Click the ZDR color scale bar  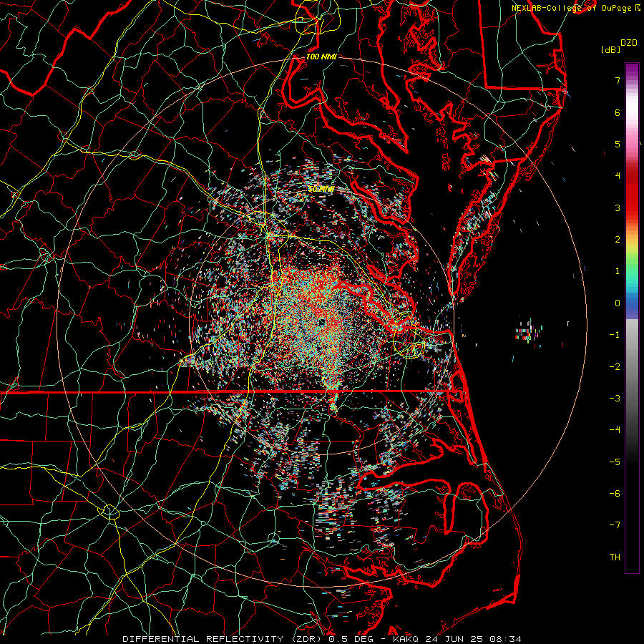(632, 318)
